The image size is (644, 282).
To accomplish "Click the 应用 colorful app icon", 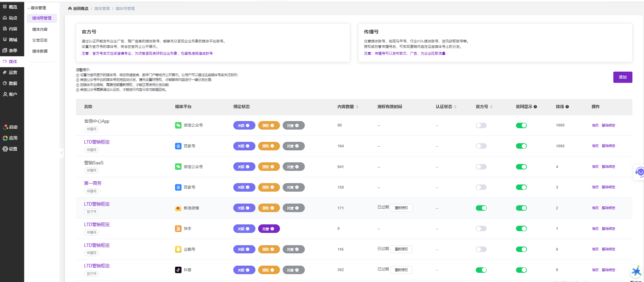I will (x=5, y=138).
